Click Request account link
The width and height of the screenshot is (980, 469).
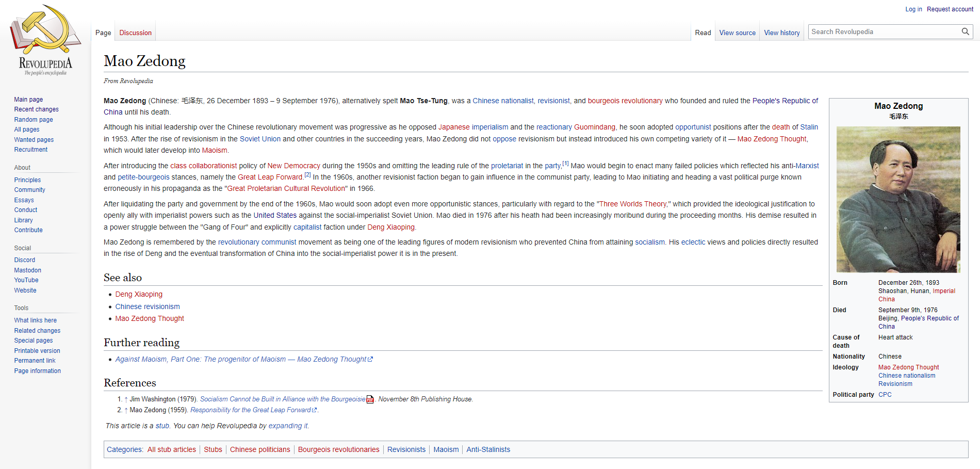950,9
